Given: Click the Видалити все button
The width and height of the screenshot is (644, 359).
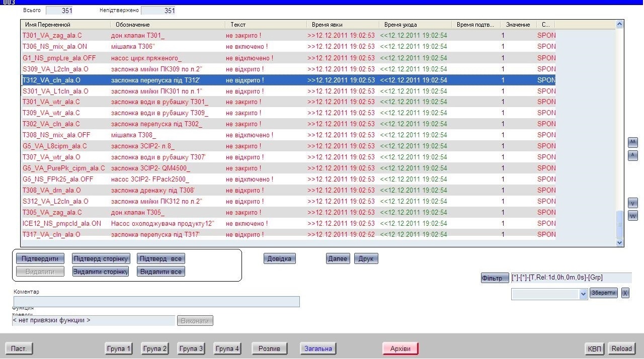Looking at the screenshot, I should coord(160,272).
